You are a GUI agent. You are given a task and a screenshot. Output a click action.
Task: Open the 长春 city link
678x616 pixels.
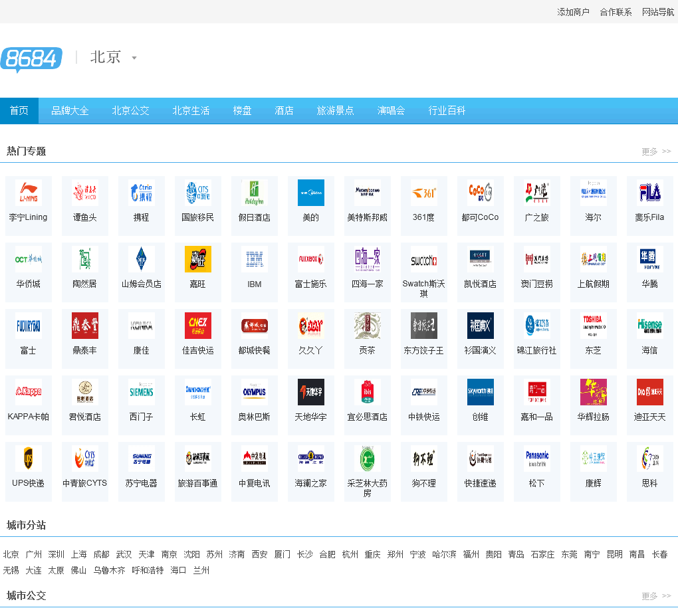click(660, 554)
